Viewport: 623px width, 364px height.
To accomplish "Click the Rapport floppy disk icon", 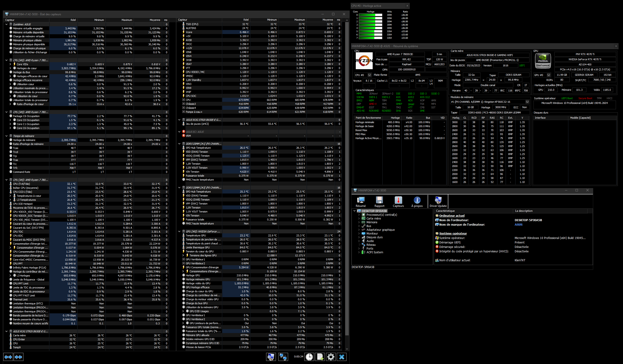I will tap(379, 201).
